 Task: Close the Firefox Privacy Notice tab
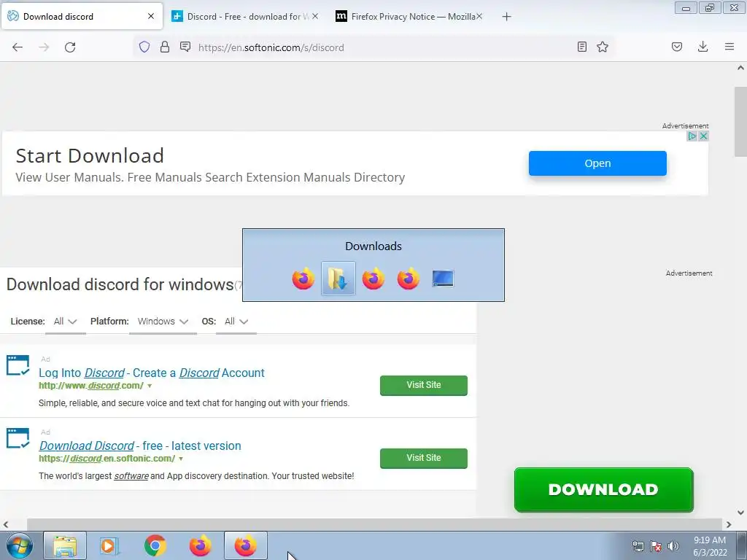pyautogui.click(x=479, y=16)
